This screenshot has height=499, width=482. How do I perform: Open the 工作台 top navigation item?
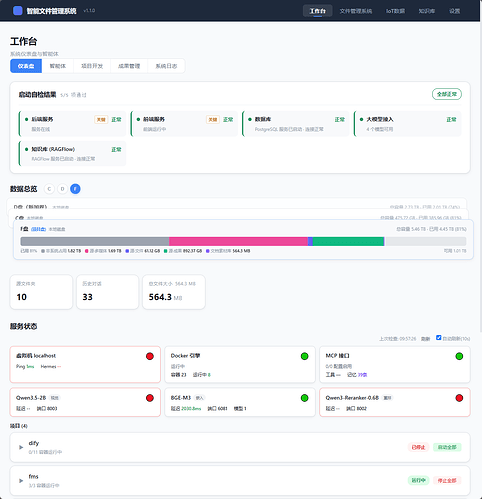coord(317,11)
